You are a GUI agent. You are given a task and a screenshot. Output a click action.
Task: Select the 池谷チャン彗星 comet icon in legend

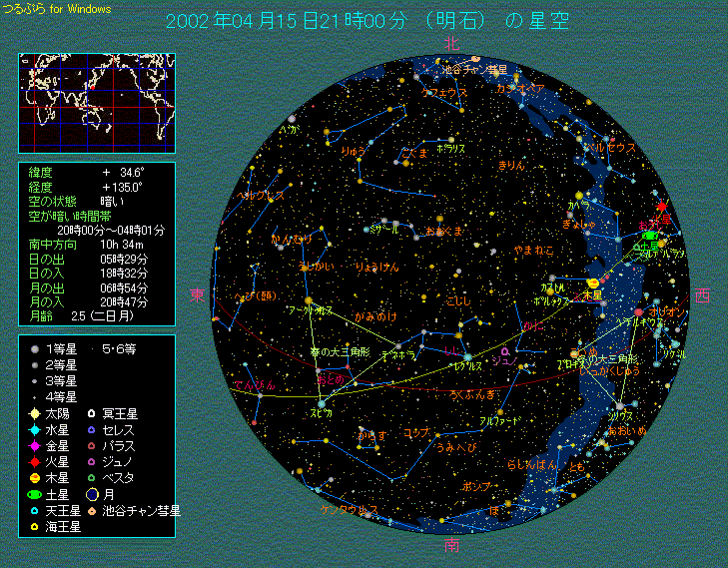pyautogui.click(x=93, y=511)
